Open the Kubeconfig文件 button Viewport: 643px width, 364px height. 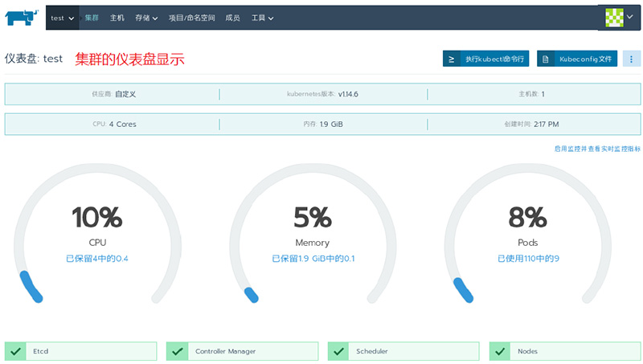pyautogui.click(x=577, y=59)
